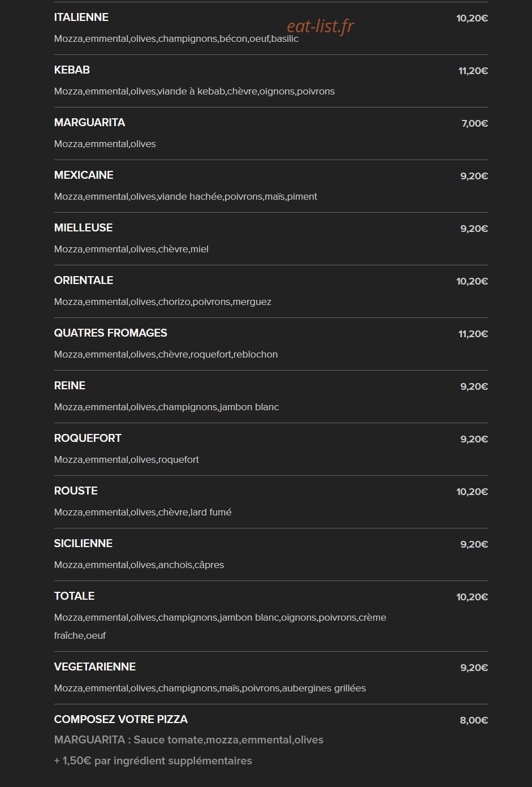Click the 8,00€ custom pizza price
The image size is (532, 787).
click(474, 720)
